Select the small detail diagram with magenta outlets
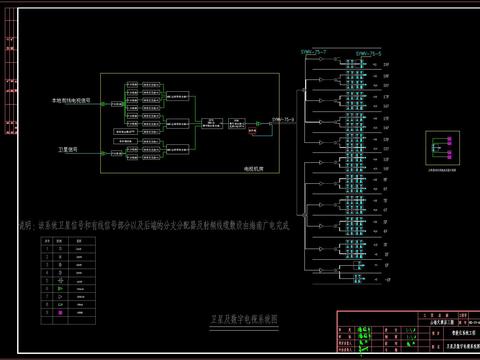The width and height of the screenshot is (480, 360). 443,148
